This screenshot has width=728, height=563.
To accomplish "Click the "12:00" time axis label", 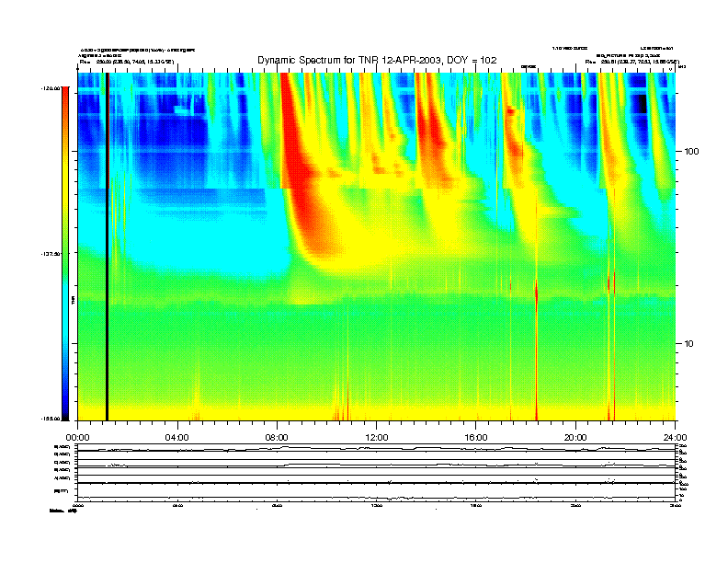I will click(x=377, y=438).
